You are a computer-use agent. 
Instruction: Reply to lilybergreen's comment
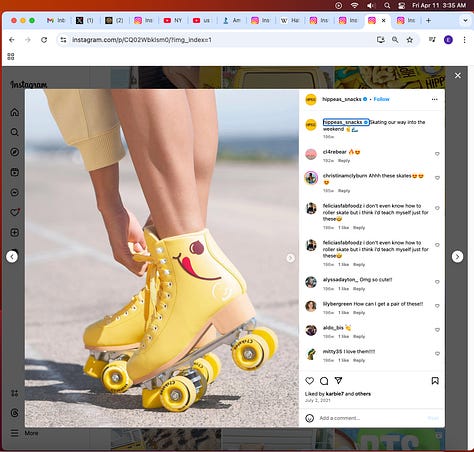(x=359, y=313)
